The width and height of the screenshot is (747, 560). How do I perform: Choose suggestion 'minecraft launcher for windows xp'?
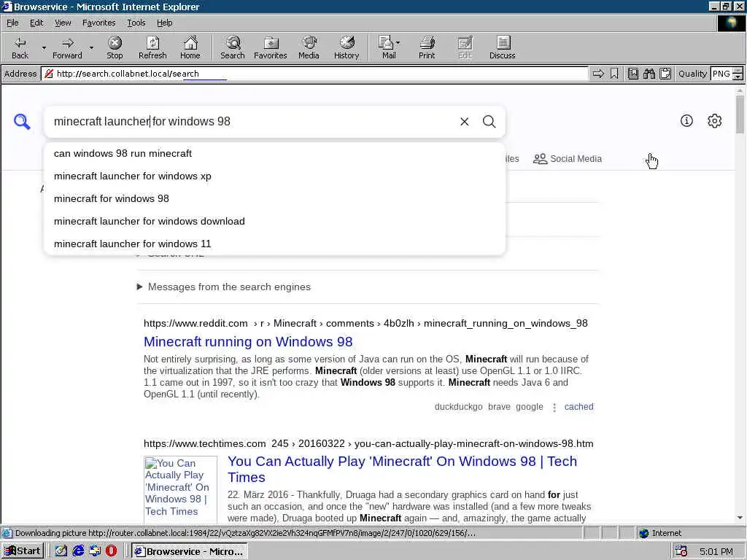274,176
